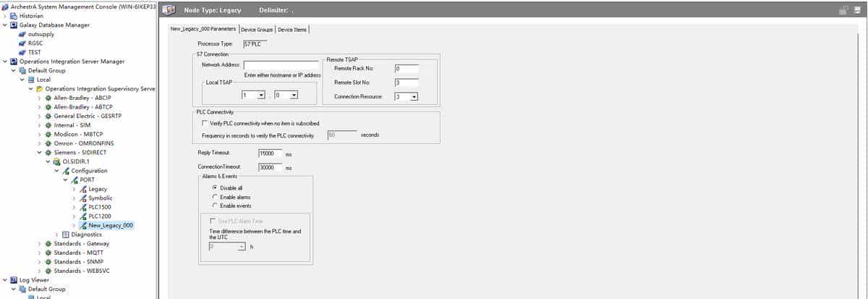Image resolution: width=868 pixels, height=299 pixels.
Task: Click the Log Viewer icon
Action: coord(14,279)
